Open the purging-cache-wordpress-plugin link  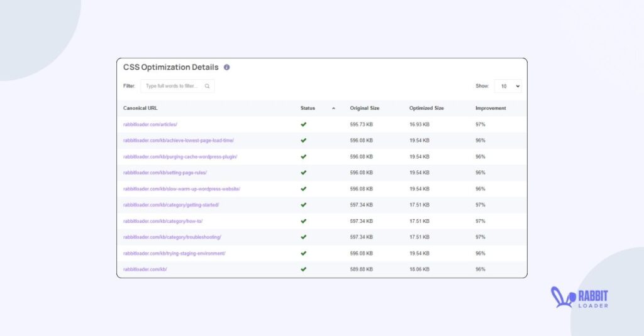(180, 157)
